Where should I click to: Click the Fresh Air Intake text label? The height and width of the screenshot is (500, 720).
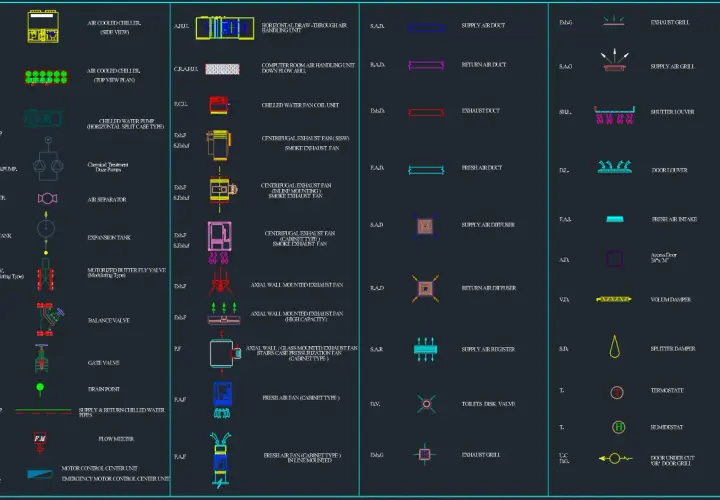(674, 219)
